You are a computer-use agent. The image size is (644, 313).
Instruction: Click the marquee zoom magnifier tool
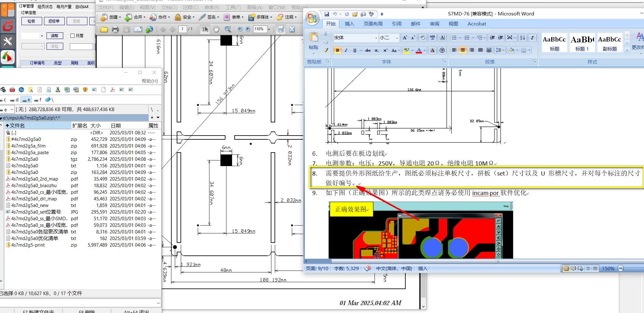[x=228, y=29]
